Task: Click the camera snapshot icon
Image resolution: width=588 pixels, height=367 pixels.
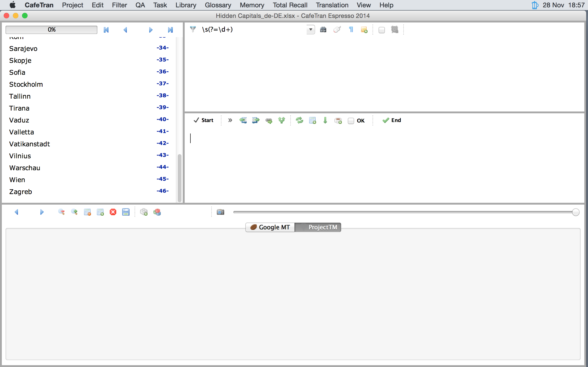Action: 220,212
